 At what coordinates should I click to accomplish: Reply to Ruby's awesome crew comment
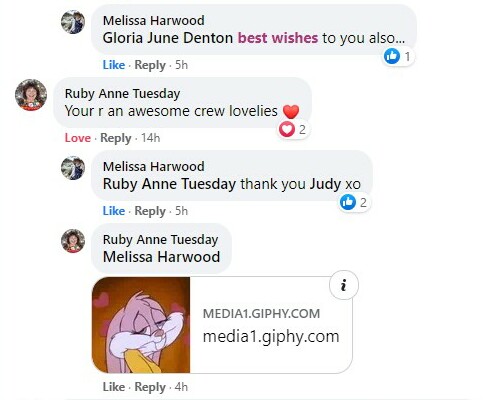(x=116, y=138)
